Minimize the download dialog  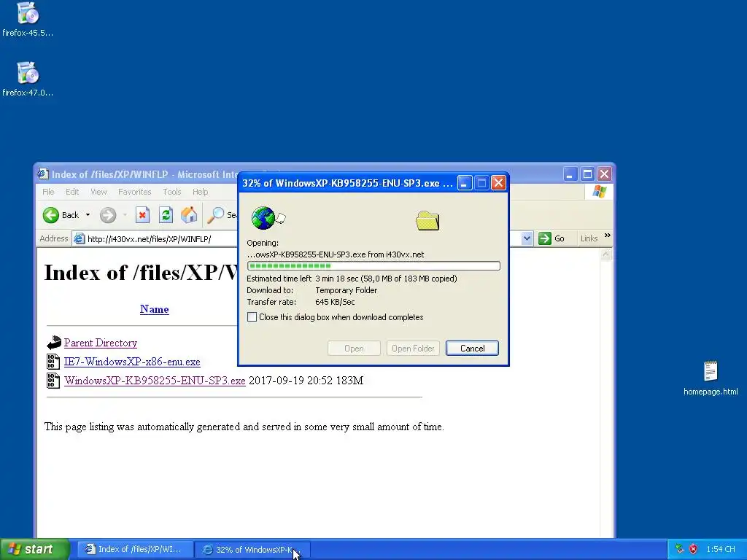465,183
